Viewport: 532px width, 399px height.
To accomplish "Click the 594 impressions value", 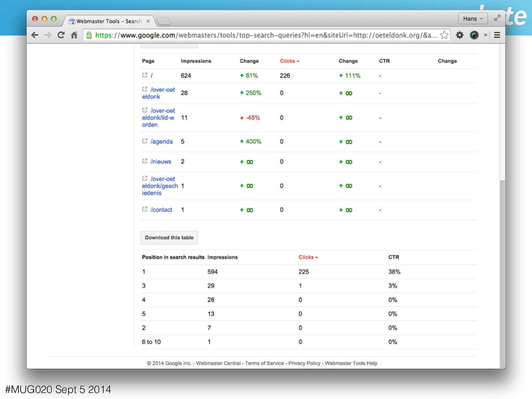I will [x=212, y=272].
